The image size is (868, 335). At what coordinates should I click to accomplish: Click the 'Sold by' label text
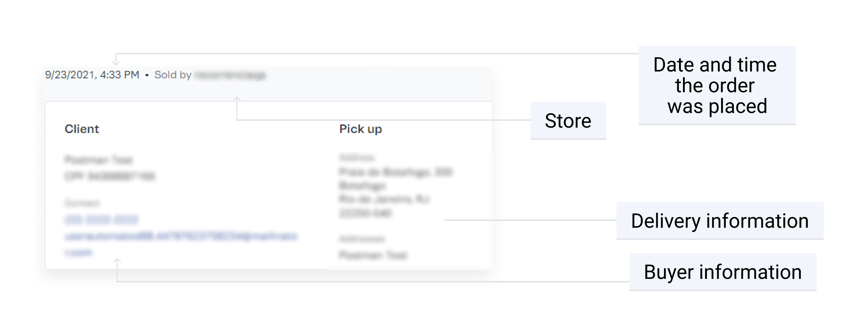click(173, 75)
